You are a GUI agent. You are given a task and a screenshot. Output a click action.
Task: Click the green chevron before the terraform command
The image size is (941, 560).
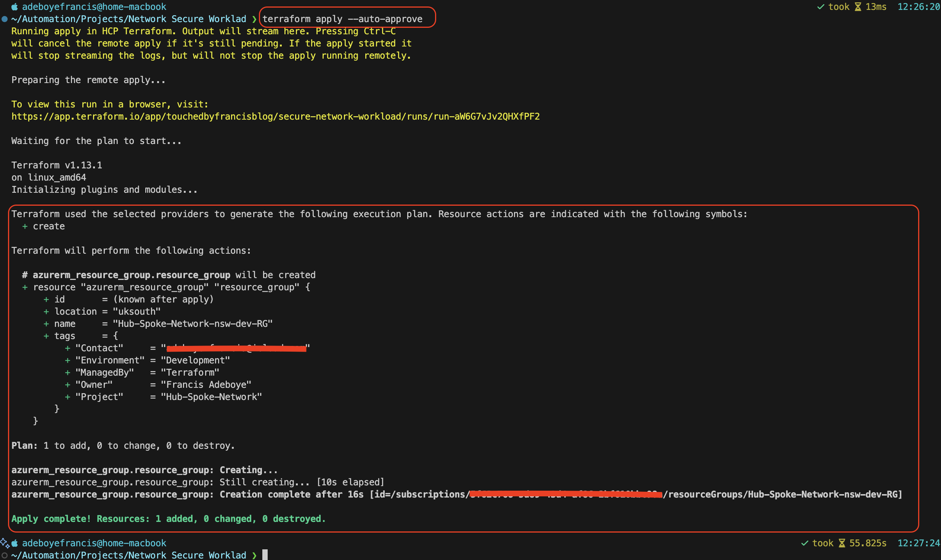tap(254, 19)
